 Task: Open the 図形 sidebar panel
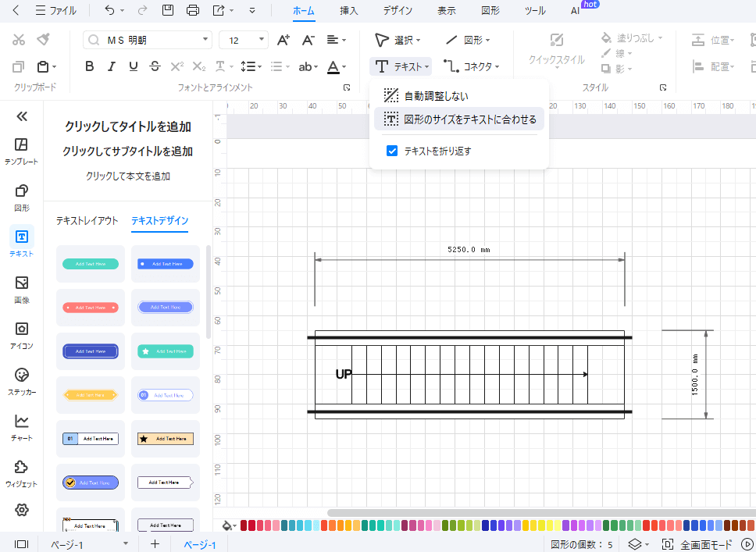(x=21, y=198)
